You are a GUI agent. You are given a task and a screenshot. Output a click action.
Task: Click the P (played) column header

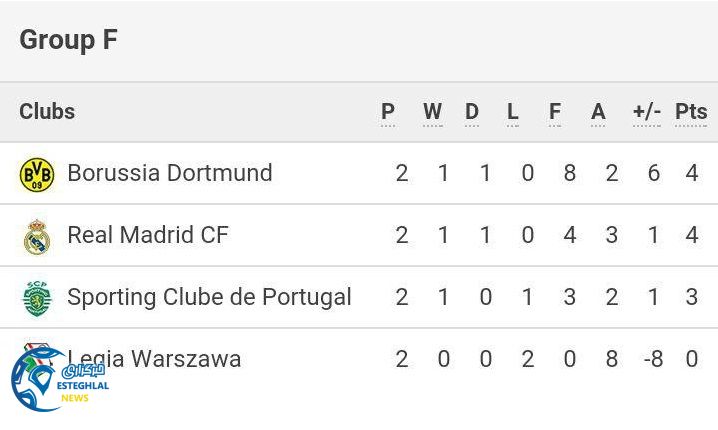388,112
